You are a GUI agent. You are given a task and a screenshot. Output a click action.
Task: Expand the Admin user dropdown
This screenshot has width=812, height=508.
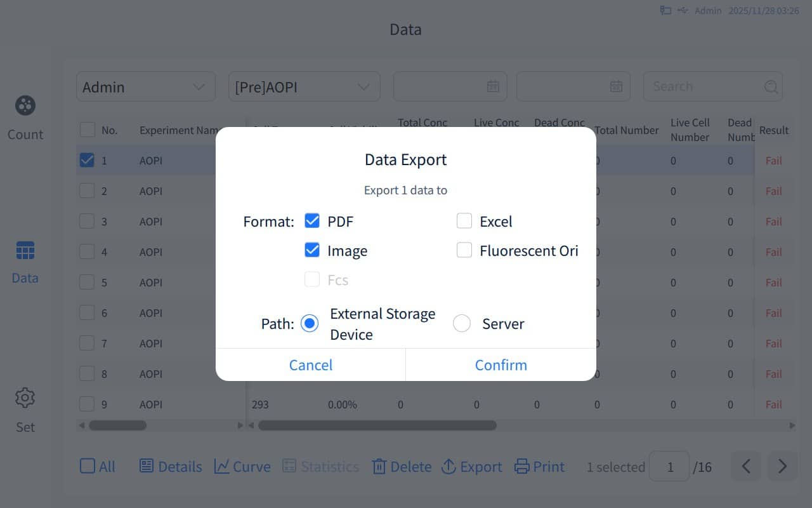146,86
